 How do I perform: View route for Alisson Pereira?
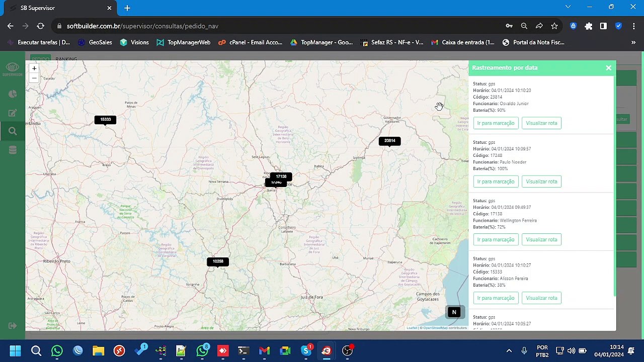541,298
